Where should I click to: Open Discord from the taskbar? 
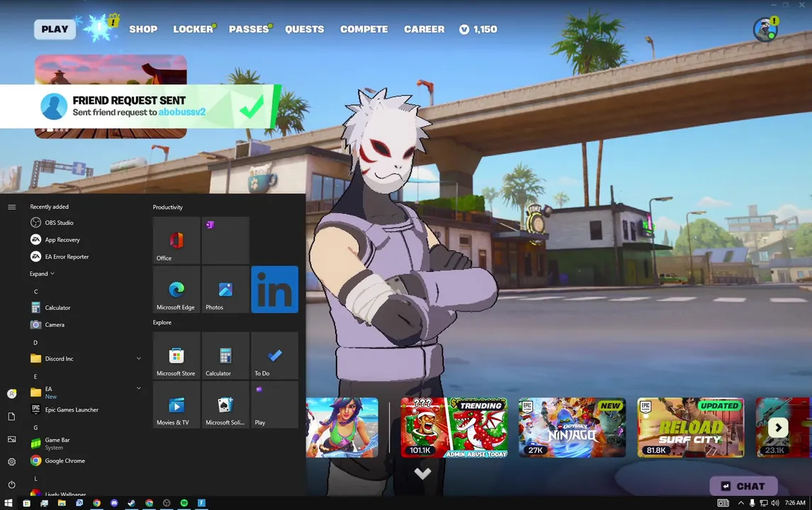pos(115,503)
